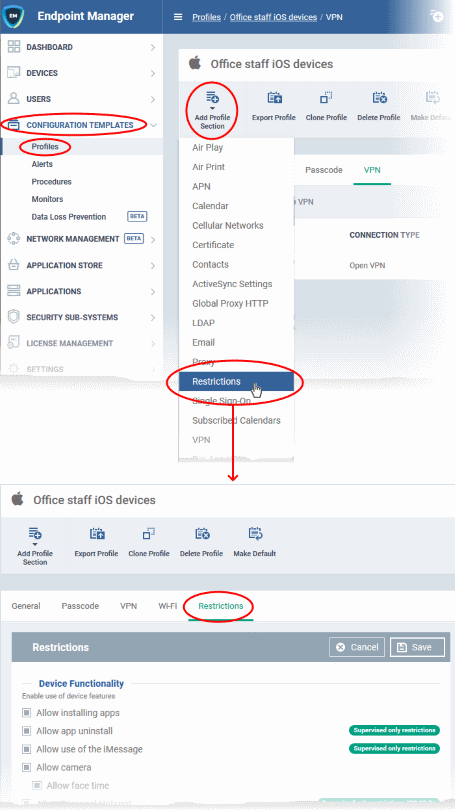The height and width of the screenshot is (811, 455).
Task: Click the Application Store basket icon
Action: point(13,265)
